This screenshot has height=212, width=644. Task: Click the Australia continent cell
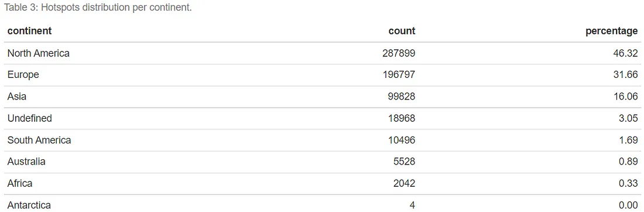click(26, 162)
